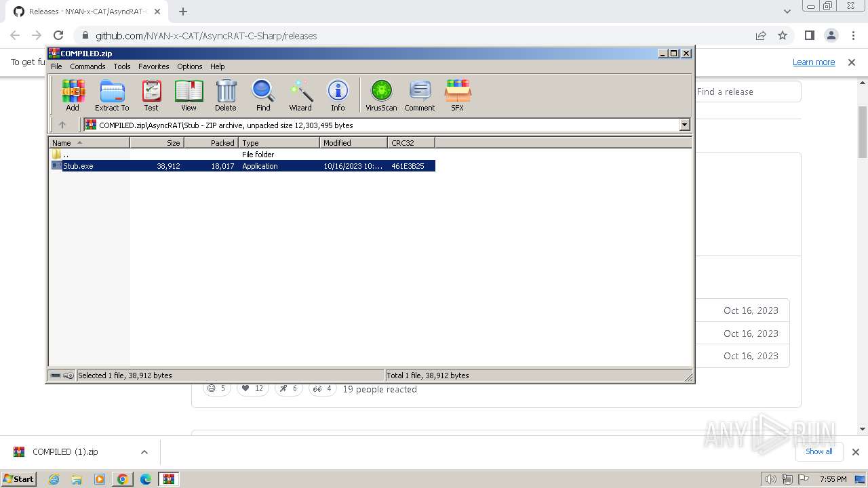Click the taskbar clock 7:55 PM
Screen dimensions: 868x488
833,479
